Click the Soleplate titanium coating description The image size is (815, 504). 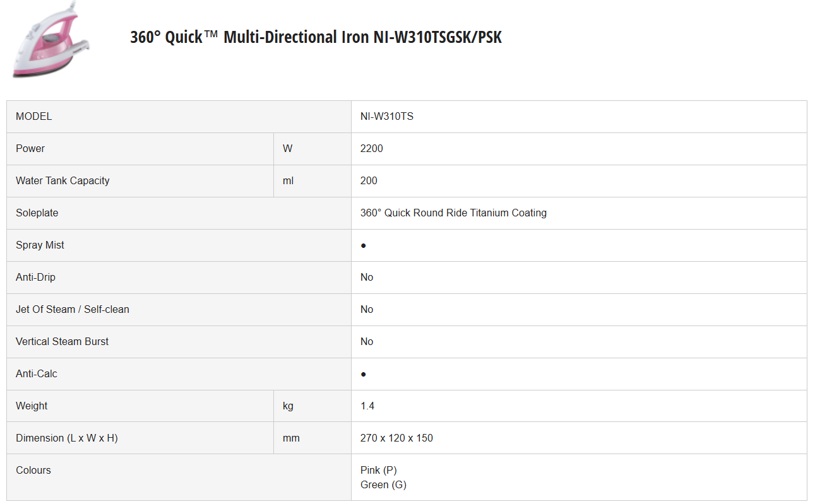[453, 213]
